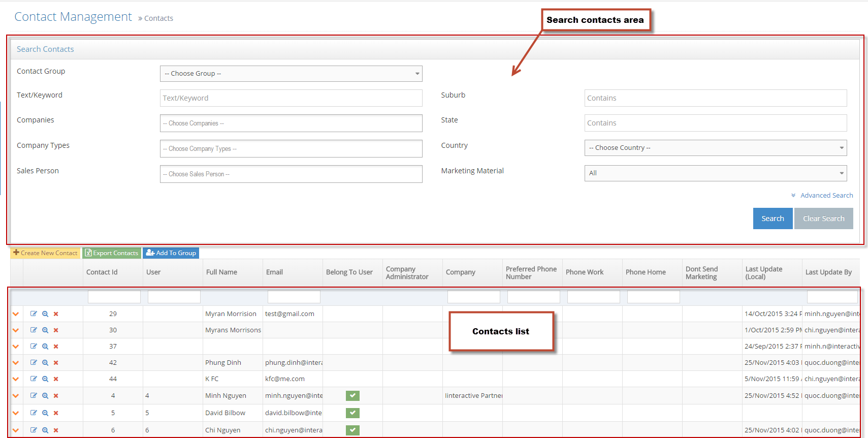Toggle Belong To User check for Chi Nguyen
The width and height of the screenshot is (868, 438).
tap(352, 430)
